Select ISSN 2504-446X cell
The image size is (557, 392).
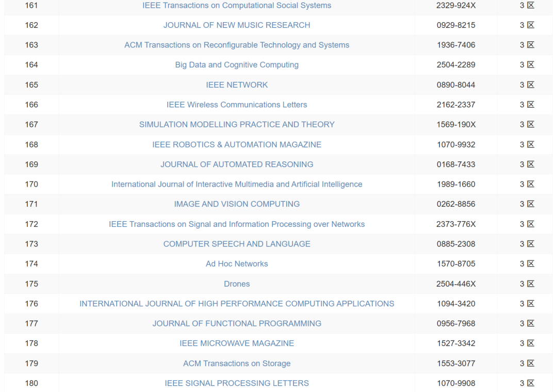456,284
